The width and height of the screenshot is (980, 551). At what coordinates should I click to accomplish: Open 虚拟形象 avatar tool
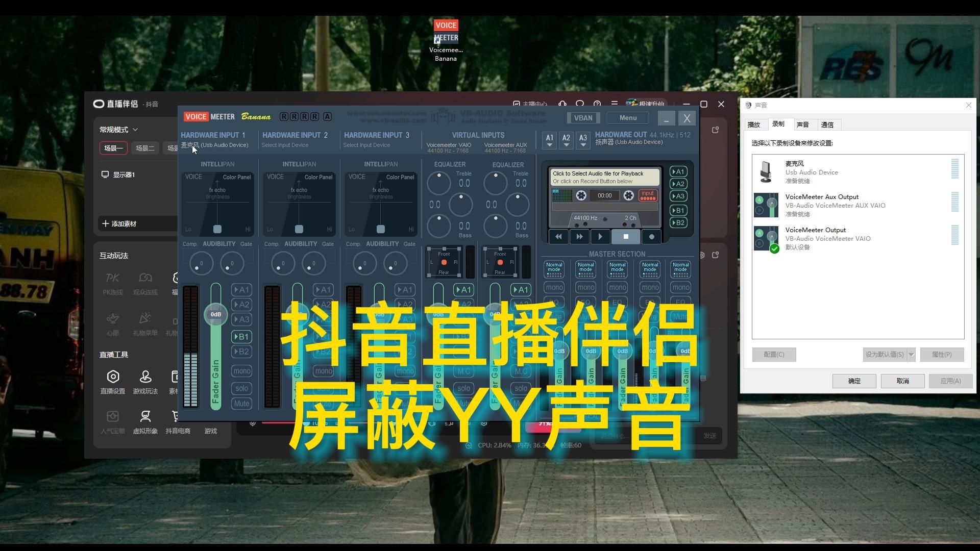(x=145, y=422)
